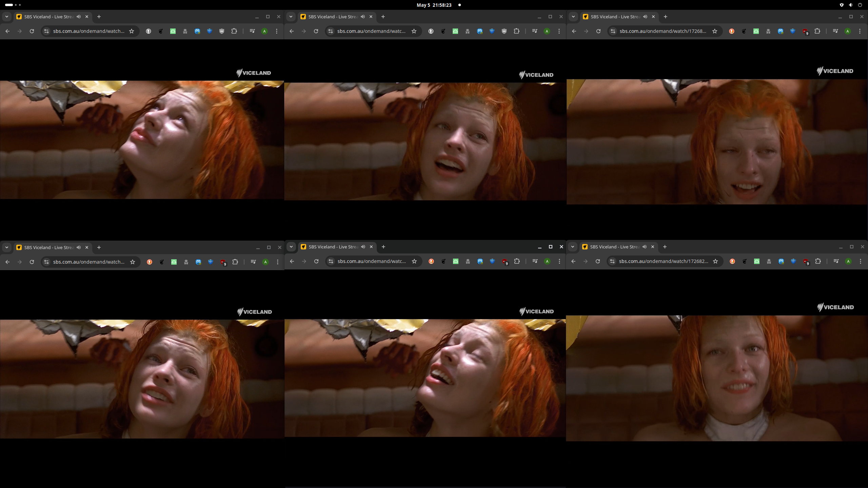Click the volume indicator in system tray
Image resolution: width=868 pixels, height=488 pixels.
point(851,5)
